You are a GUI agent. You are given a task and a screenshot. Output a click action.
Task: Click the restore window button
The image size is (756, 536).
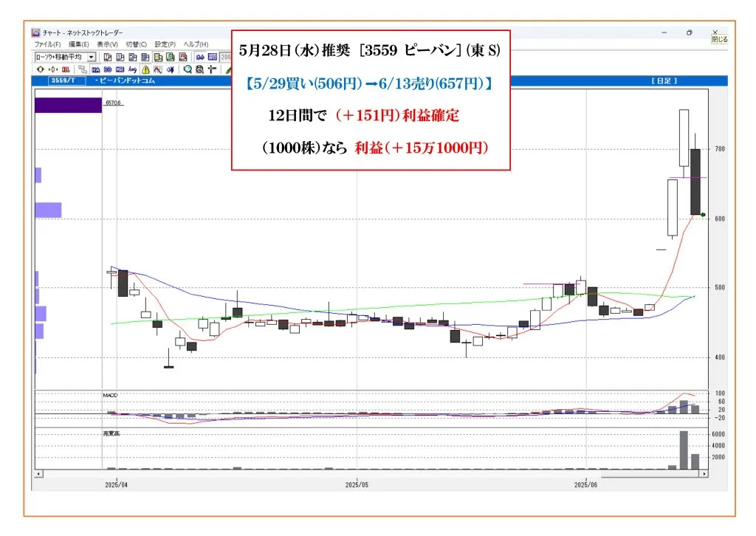690,32
